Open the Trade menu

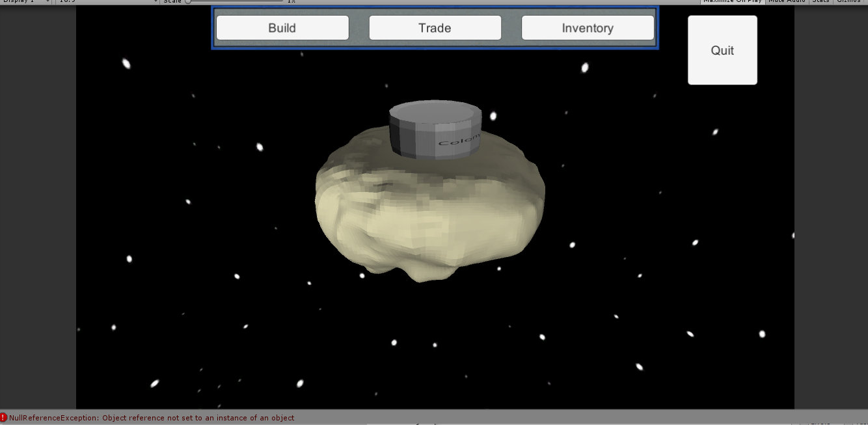pos(435,28)
